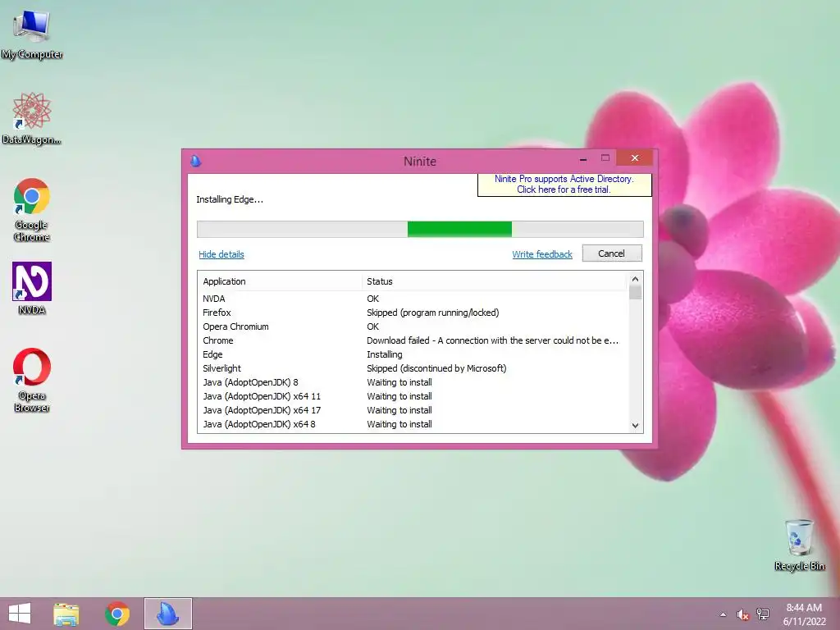Open File Explorer from the taskbar
This screenshot has height=630, width=840.
[66, 614]
